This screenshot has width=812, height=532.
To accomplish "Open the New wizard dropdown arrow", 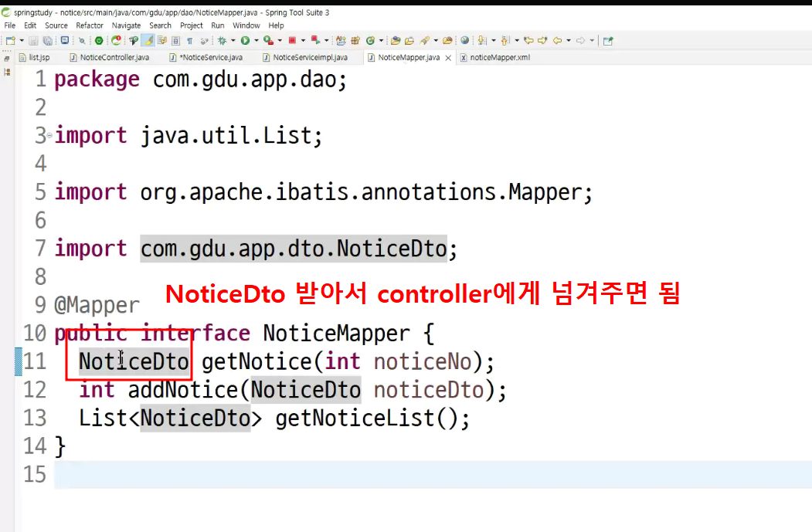I will pos(22,40).
